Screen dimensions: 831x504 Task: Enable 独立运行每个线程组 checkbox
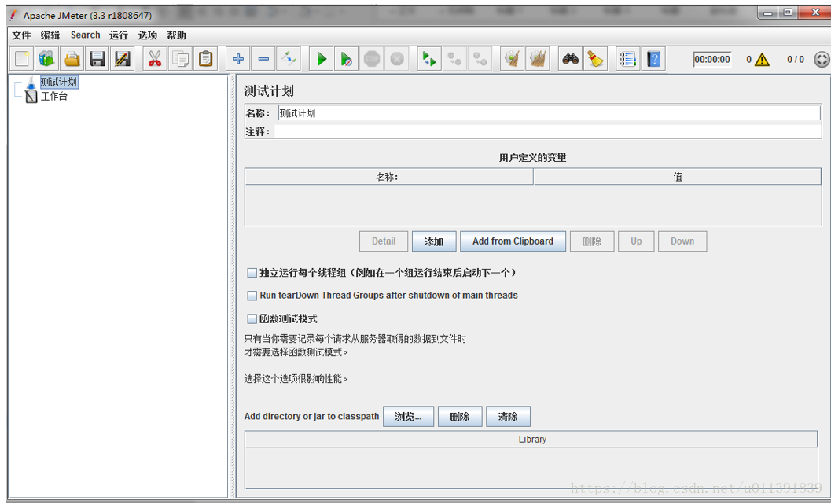pos(252,273)
